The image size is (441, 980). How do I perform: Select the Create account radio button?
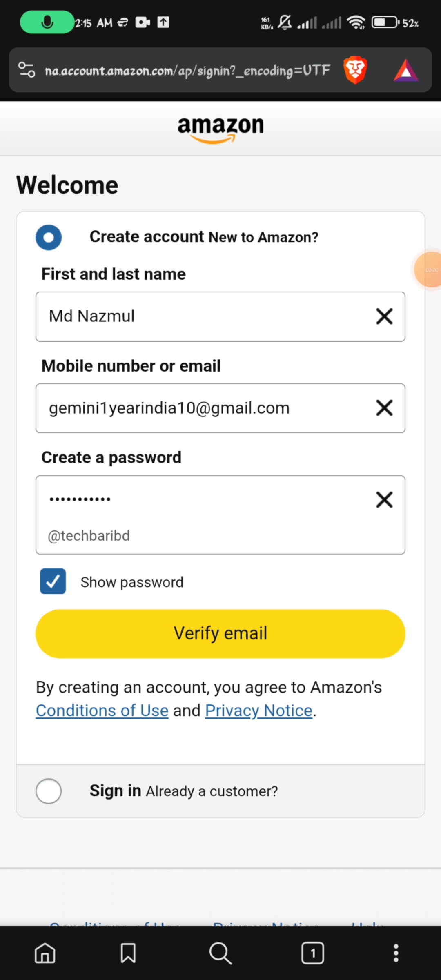pyautogui.click(x=49, y=237)
